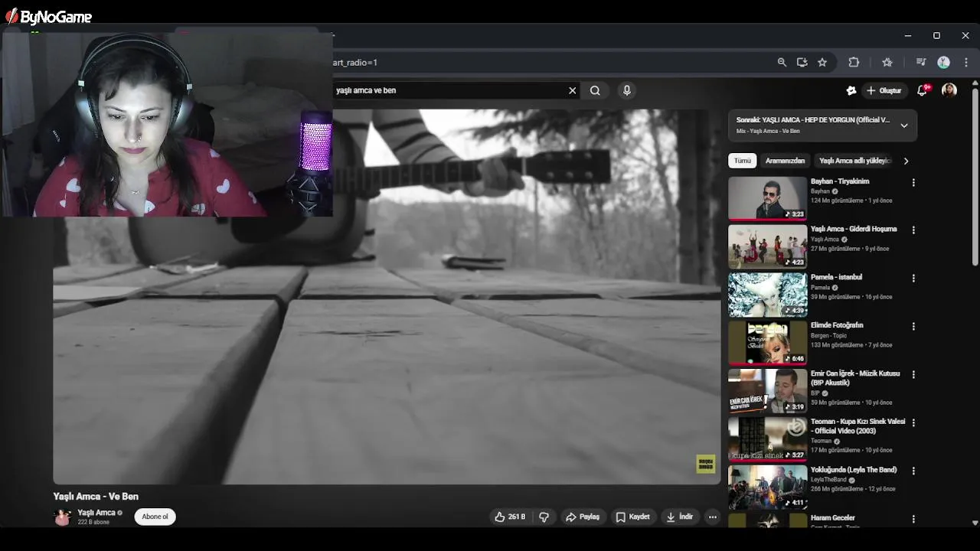Open the YouTube account avatar menu
980x551 pixels.
[x=949, y=90]
